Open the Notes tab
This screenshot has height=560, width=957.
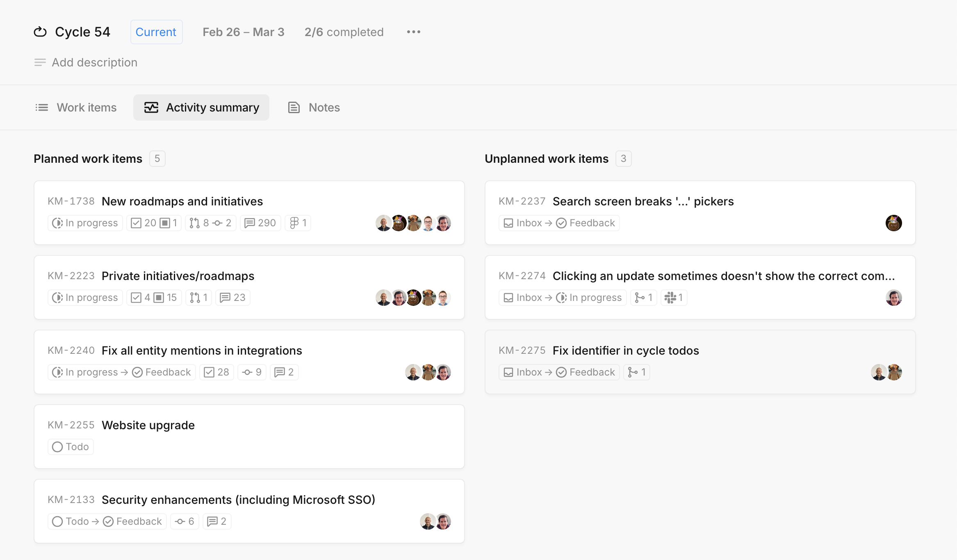(314, 107)
